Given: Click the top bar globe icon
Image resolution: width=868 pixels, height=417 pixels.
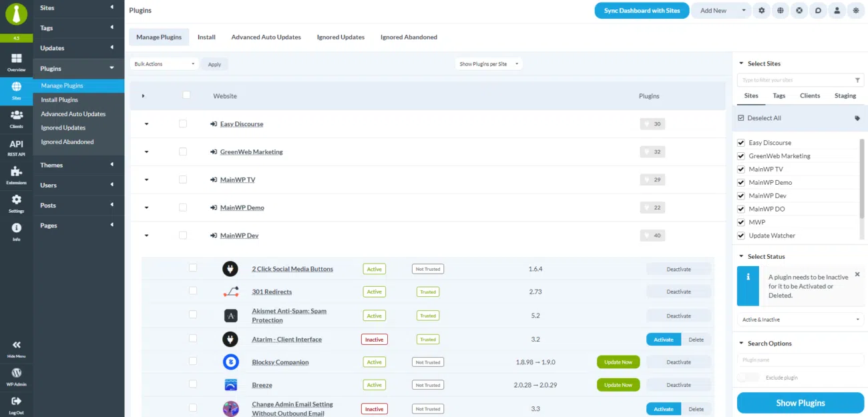Looking at the screenshot, I should (780, 11).
